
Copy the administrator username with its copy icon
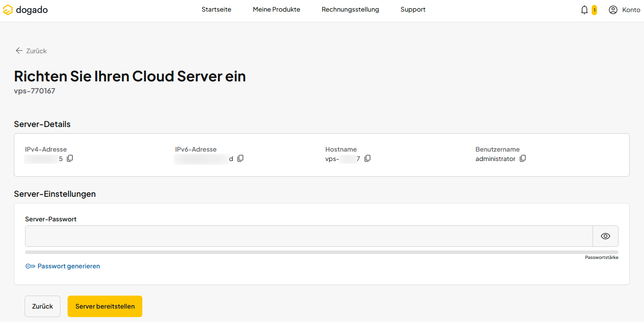tap(523, 158)
